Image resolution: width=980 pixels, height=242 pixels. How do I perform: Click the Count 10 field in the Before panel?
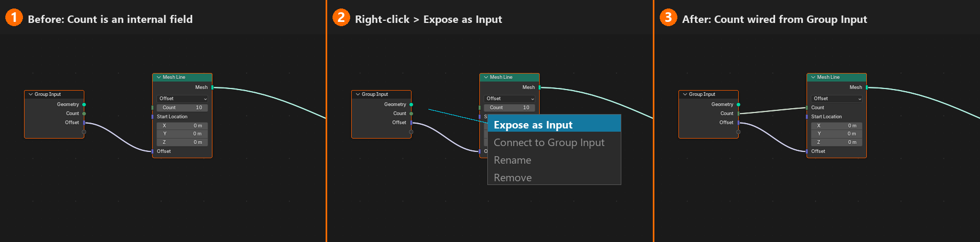coord(183,108)
